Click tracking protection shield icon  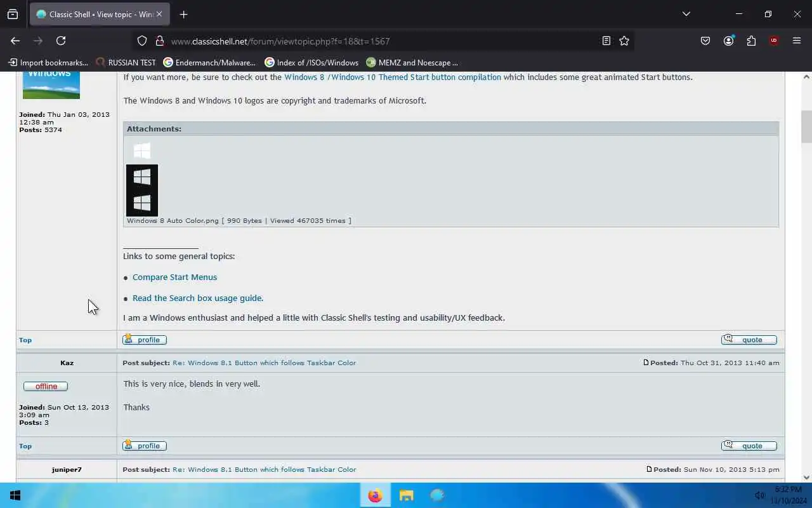point(142,41)
